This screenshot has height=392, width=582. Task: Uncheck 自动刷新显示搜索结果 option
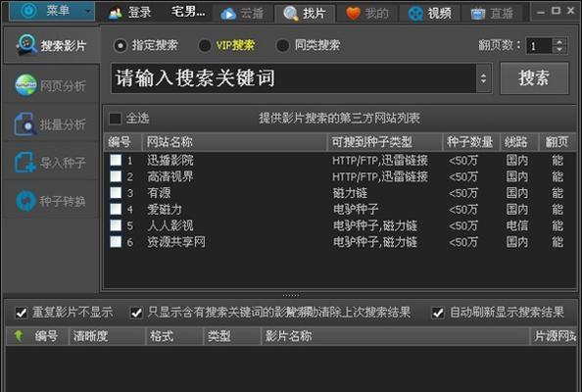(438, 313)
